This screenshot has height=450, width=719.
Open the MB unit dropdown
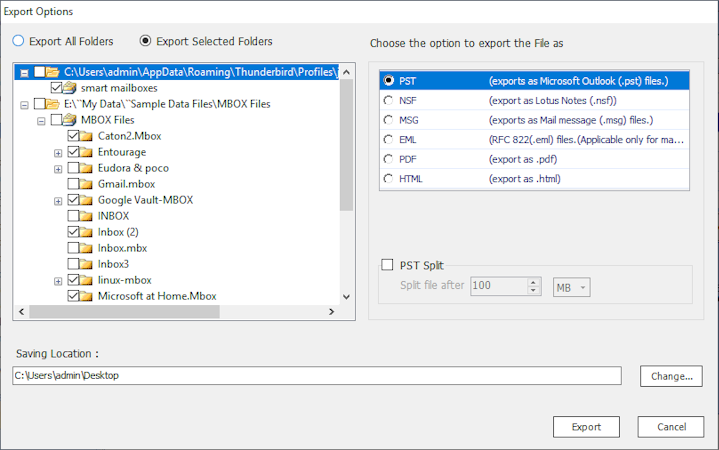point(571,288)
